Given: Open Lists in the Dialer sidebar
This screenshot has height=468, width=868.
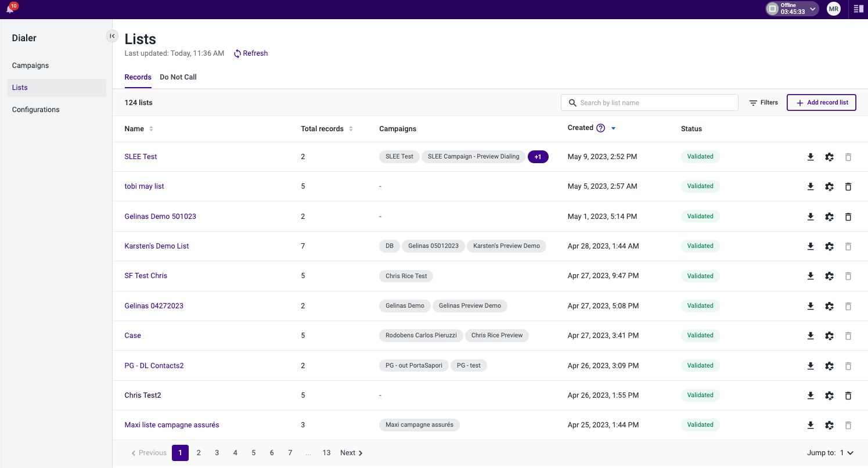Looking at the screenshot, I should coord(57,88).
